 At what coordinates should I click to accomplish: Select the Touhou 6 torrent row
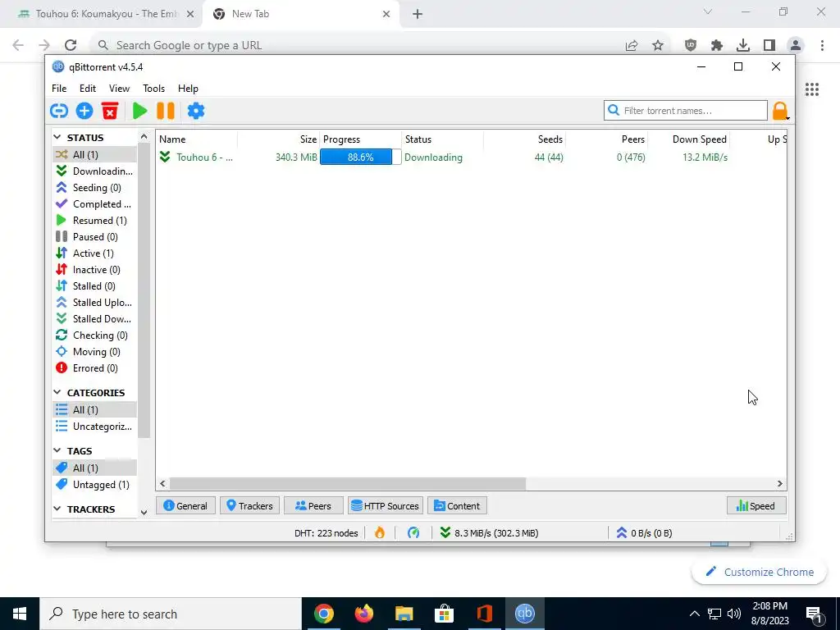[472, 157]
